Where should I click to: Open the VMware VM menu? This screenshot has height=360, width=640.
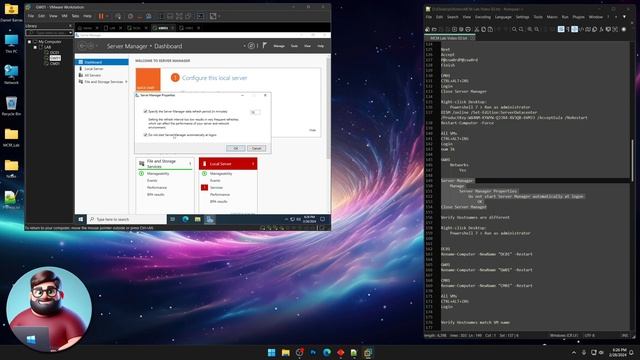tap(64, 16)
